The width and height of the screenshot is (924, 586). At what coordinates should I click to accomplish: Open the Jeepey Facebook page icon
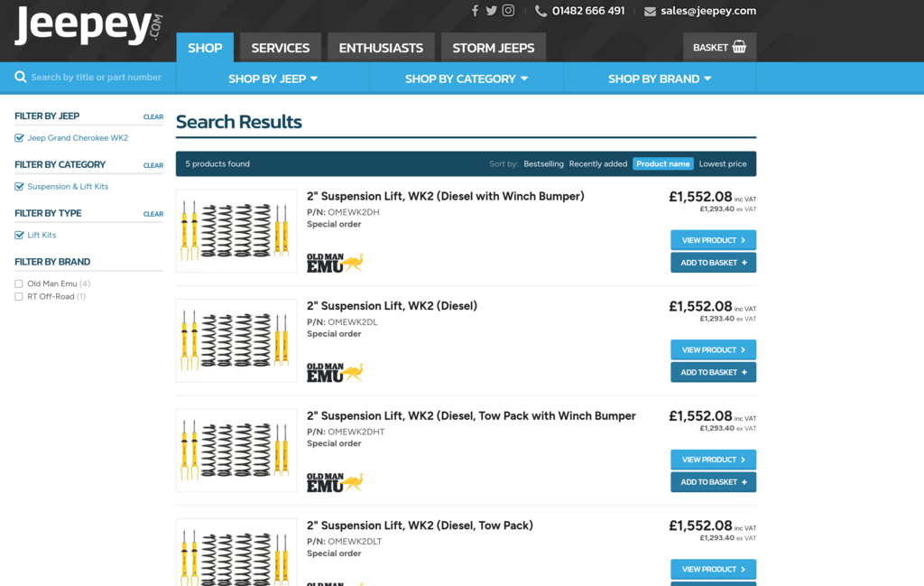[x=475, y=11]
